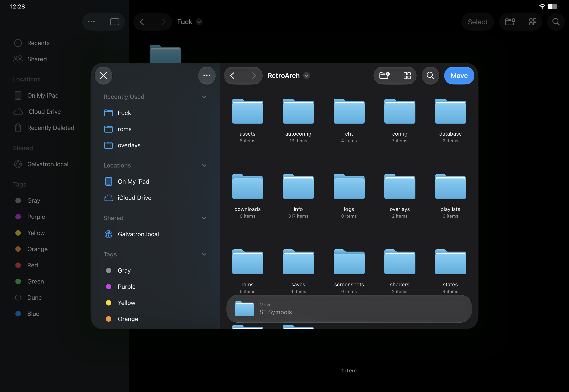Pick the Purple tag in dialog
Screen dimensions: 569x392
click(155, 287)
